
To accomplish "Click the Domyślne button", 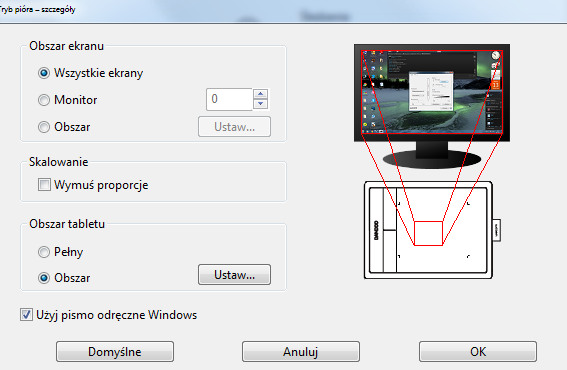I will pos(115,352).
